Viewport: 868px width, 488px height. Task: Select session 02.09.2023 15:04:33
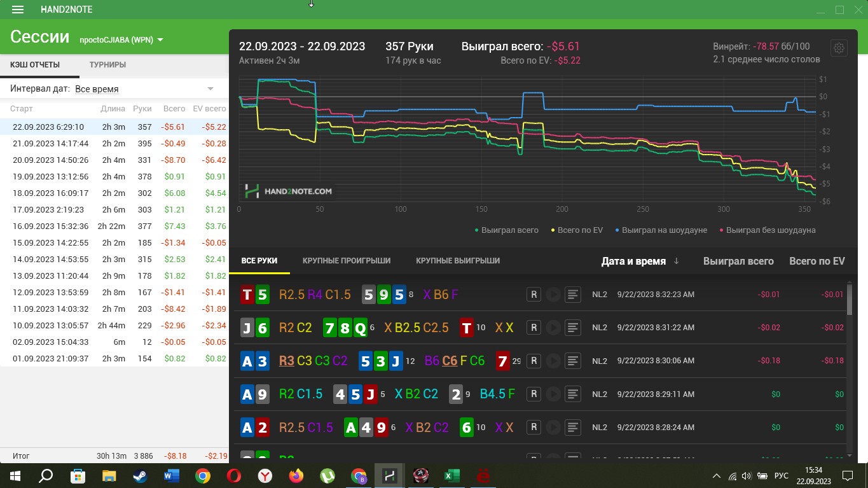pos(114,342)
